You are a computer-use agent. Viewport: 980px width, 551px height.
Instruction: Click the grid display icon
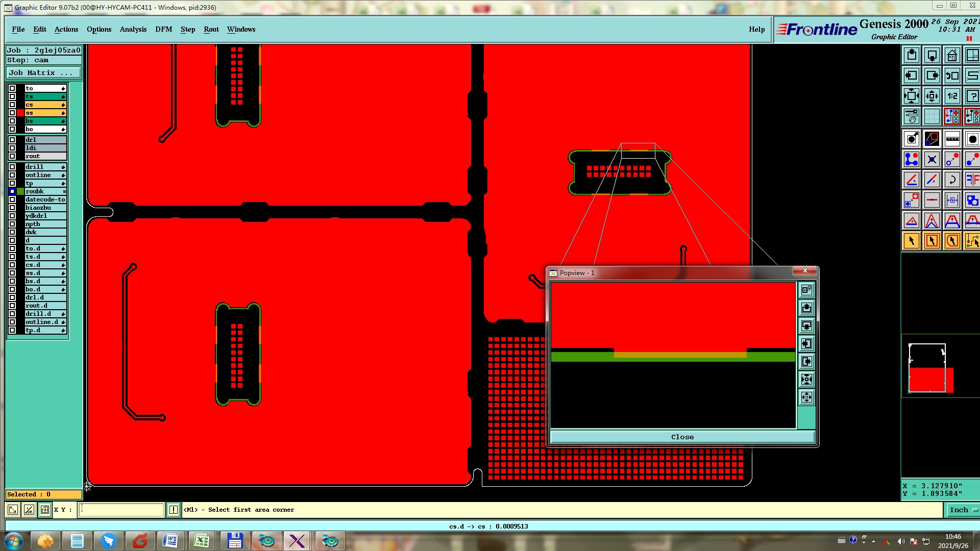(932, 117)
